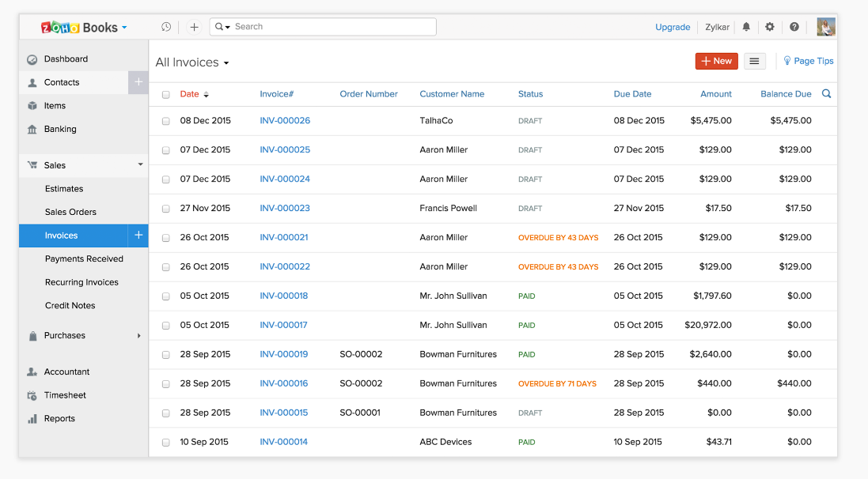Toggle the select-all invoices checkbox
The height and width of the screenshot is (479, 868).
pyautogui.click(x=166, y=95)
